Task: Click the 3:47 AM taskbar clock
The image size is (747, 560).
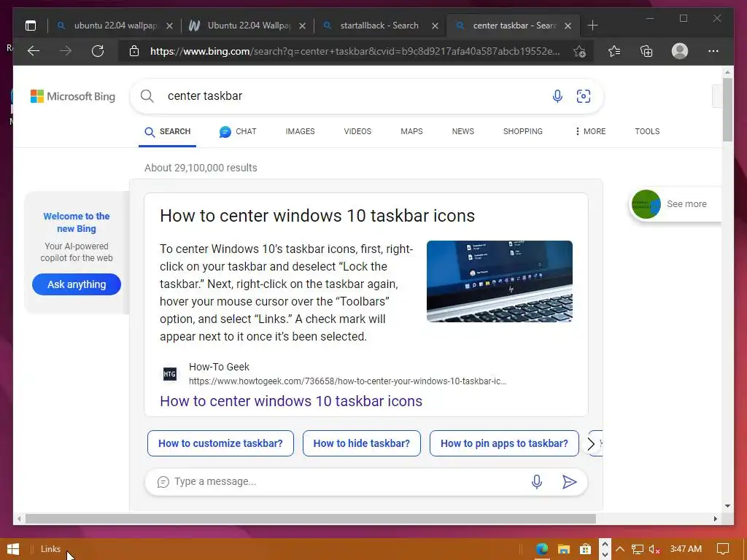Action: click(686, 549)
